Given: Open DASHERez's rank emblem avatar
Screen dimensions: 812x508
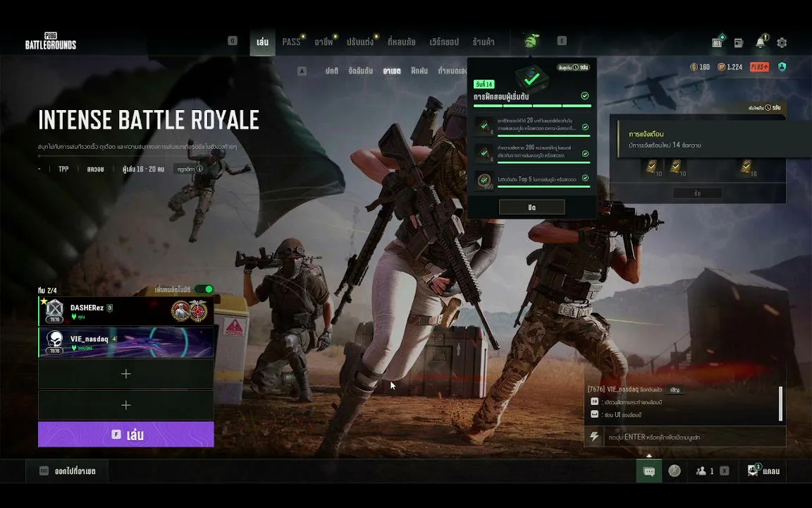Looking at the screenshot, I should (54, 311).
